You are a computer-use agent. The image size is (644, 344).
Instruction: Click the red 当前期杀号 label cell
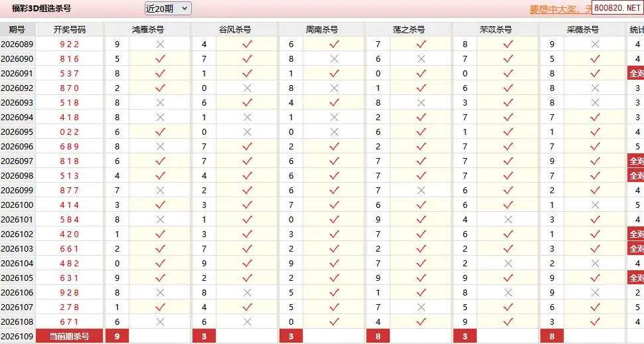(70, 337)
